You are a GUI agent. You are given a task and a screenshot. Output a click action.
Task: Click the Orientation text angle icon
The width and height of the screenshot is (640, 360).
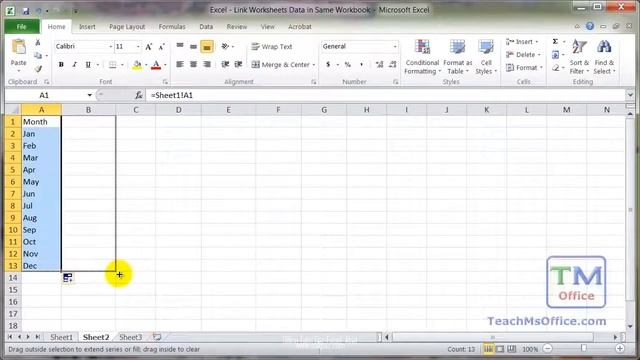225,47
